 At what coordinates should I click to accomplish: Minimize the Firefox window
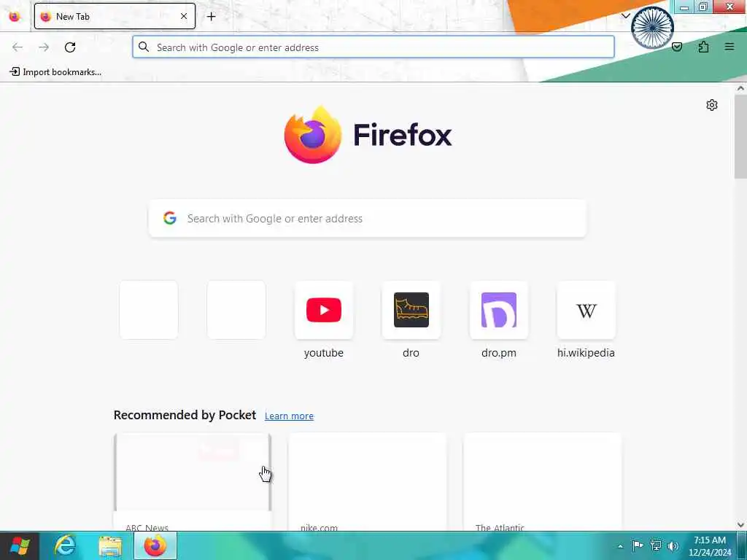tap(684, 7)
